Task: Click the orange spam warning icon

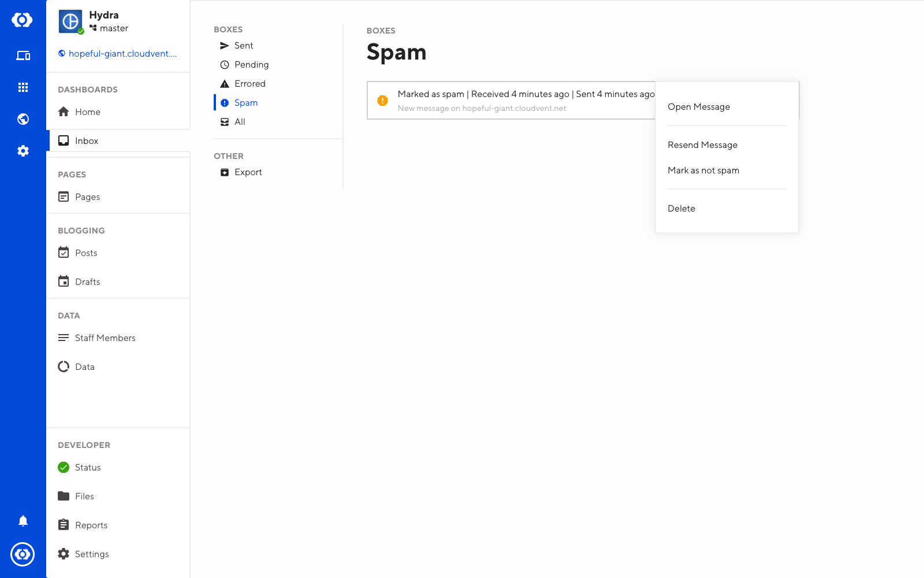Action: click(382, 101)
